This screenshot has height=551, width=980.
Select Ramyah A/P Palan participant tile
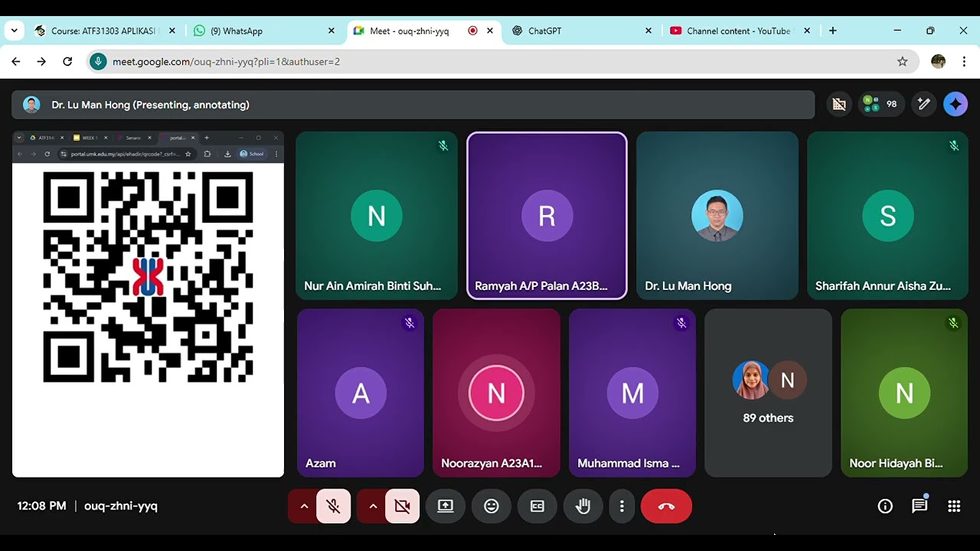coord(547,215)
